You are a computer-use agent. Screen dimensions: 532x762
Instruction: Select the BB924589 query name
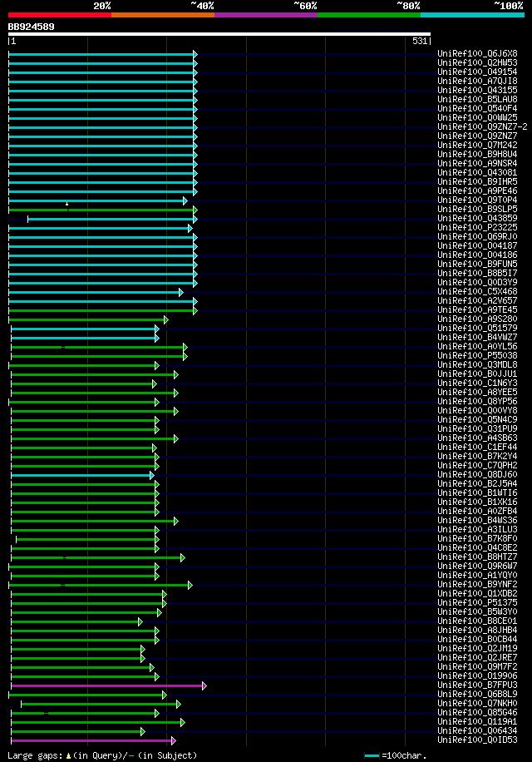click(31, 27)
